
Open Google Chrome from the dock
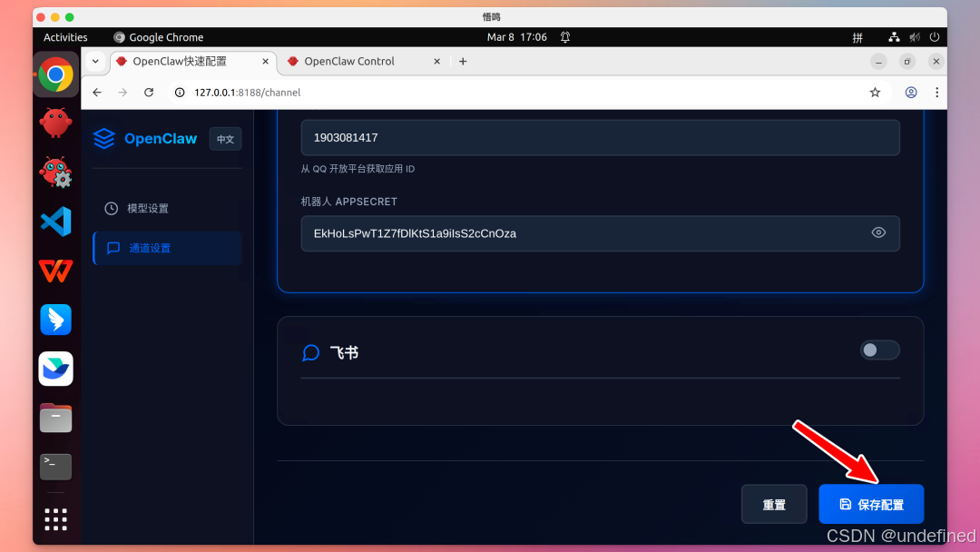[x=55, y=75]
